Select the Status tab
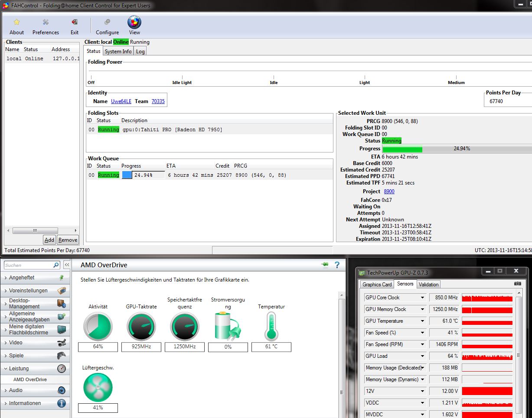 (x=94, y=51)
